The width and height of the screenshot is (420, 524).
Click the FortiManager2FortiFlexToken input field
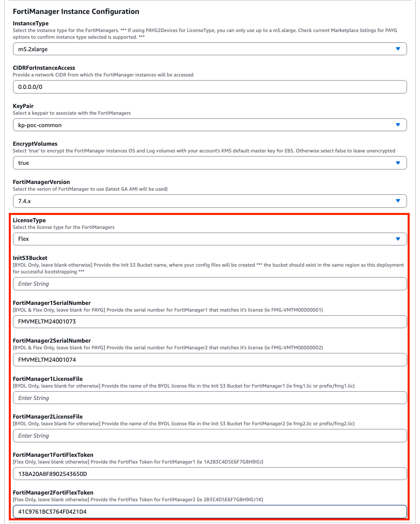(209, 512)
